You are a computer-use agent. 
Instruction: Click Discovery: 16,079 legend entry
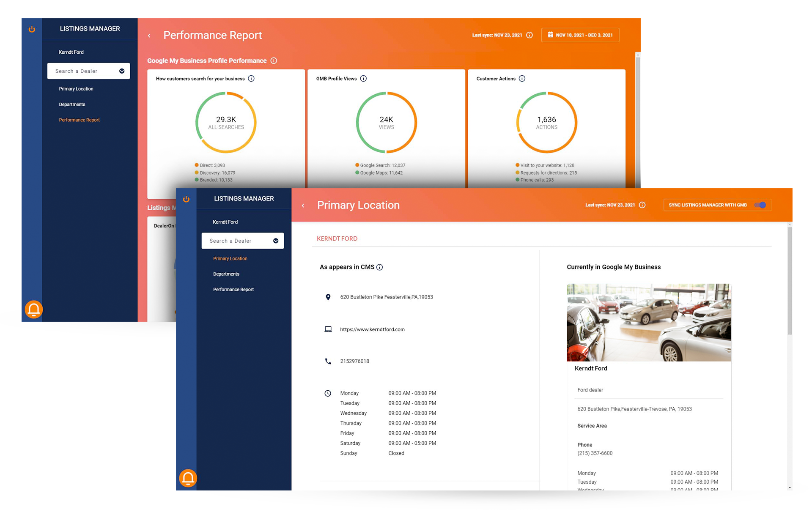215,173
